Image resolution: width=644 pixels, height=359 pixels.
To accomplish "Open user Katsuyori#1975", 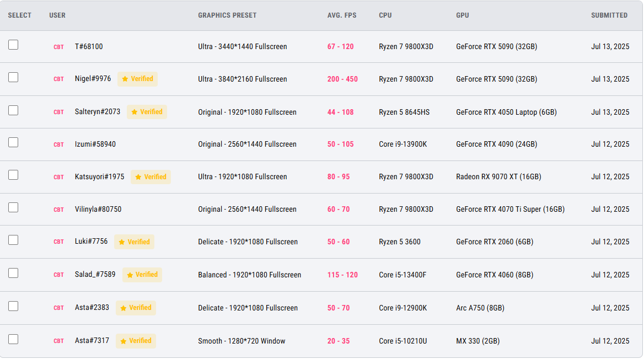I will [99, 176].
